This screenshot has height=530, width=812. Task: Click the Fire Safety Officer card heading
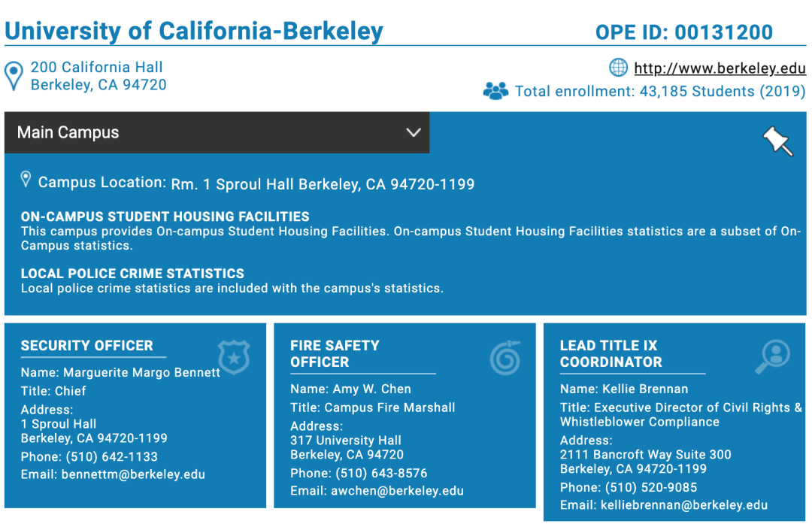point(335,353)
